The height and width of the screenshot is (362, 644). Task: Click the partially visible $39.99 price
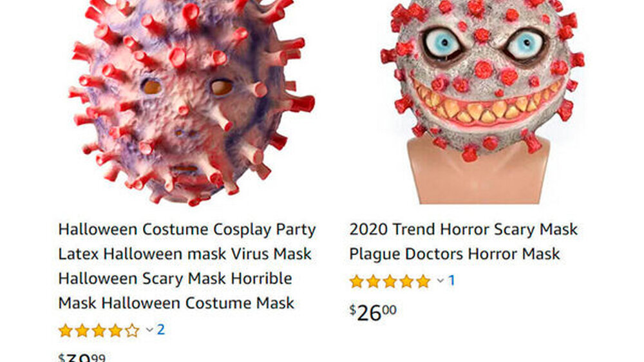click(x=82, y=357)
